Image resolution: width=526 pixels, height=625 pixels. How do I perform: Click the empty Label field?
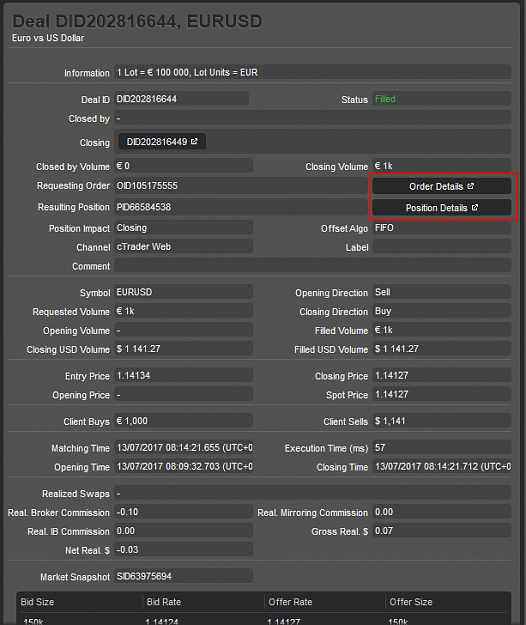[x=442, y=247]
